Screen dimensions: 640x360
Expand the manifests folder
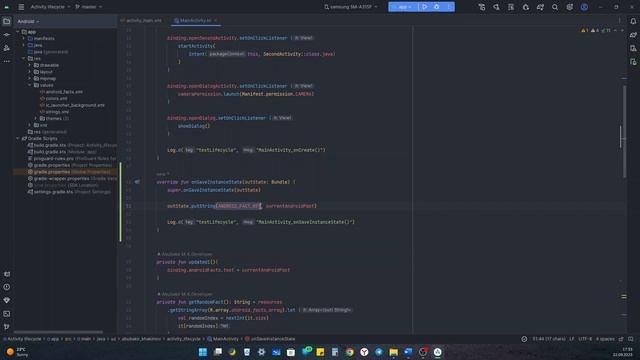(24, 38)
